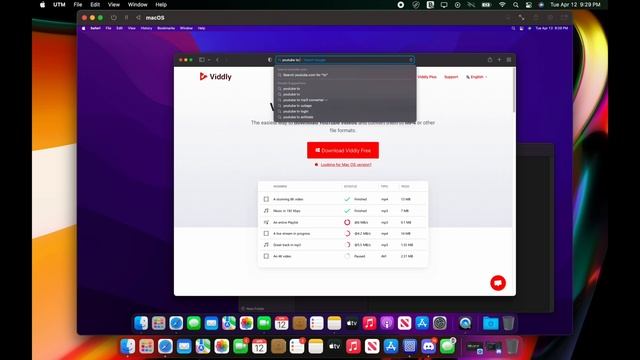Pause the VM from UTM toolbar
The height and width of the screenshot is (360, 640).
coord(126,18)
